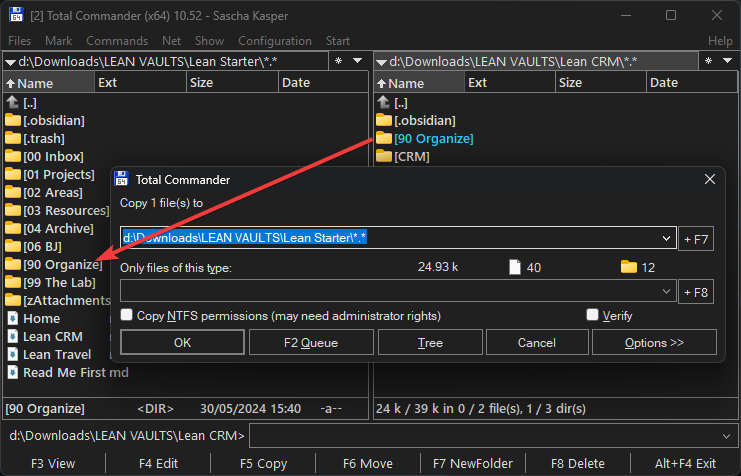741x476 pixels.
Task: Open the Mark menu
Action: 59,41
